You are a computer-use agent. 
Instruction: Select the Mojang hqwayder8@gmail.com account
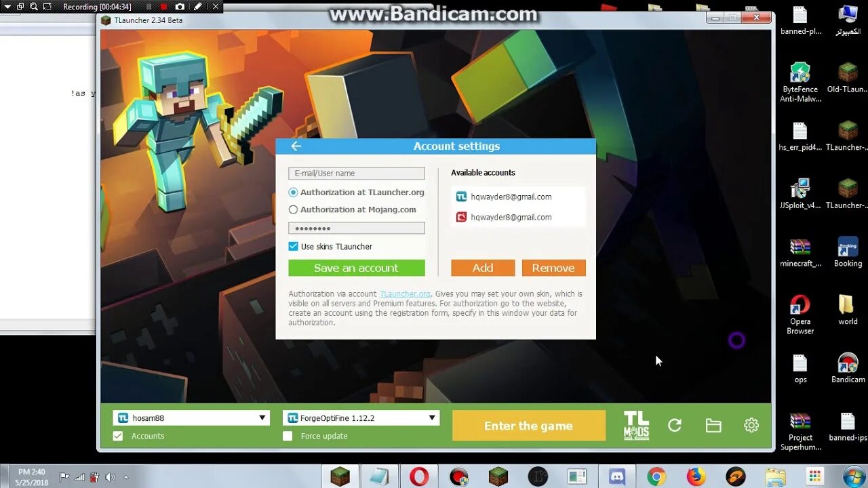(x=518, y=217)
